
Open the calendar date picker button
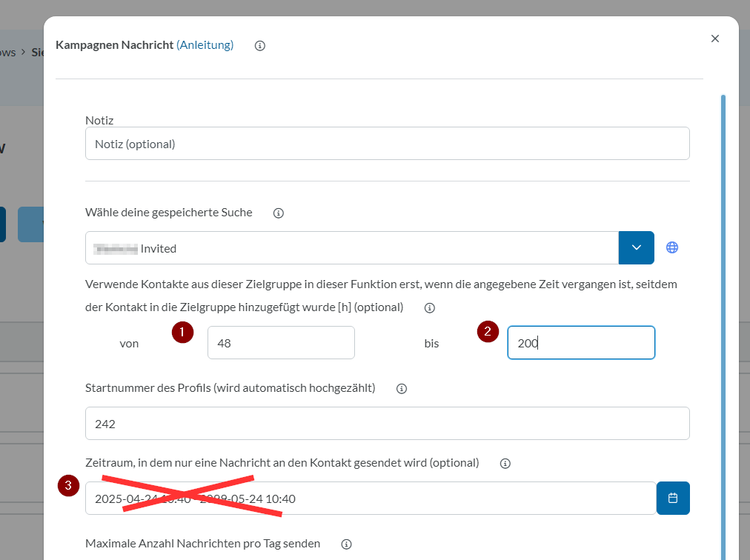[673, 499]
